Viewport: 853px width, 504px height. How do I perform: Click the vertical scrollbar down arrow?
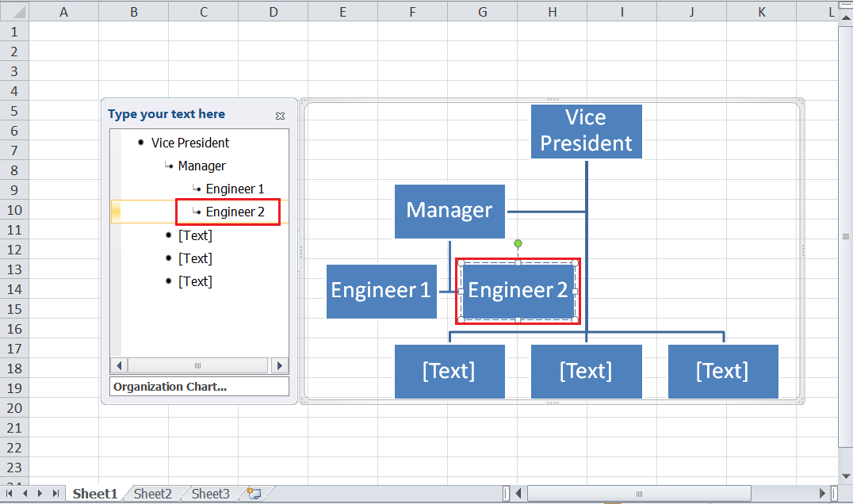846,476
